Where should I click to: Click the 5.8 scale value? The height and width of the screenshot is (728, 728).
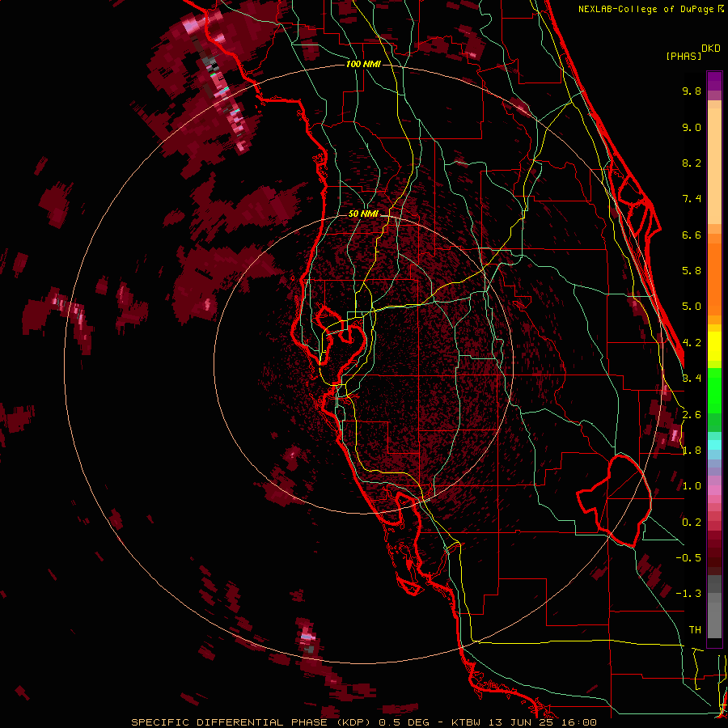pyautogui.click(x=692, y=271)
